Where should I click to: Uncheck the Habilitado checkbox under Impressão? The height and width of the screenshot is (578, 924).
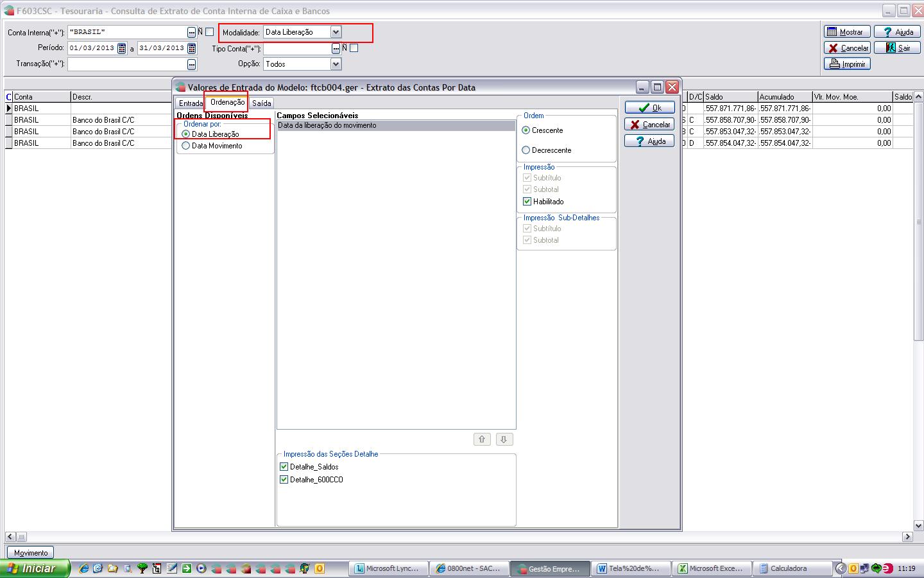[x=527, y=202]
